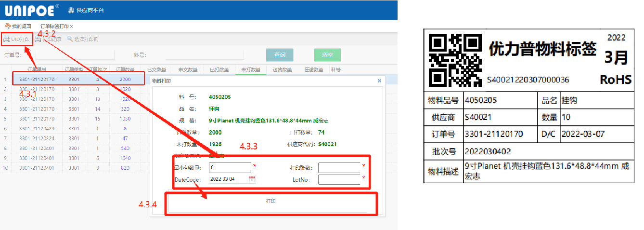Close the 物料打印 dialog
644x230 pixels.
point(379,81)
